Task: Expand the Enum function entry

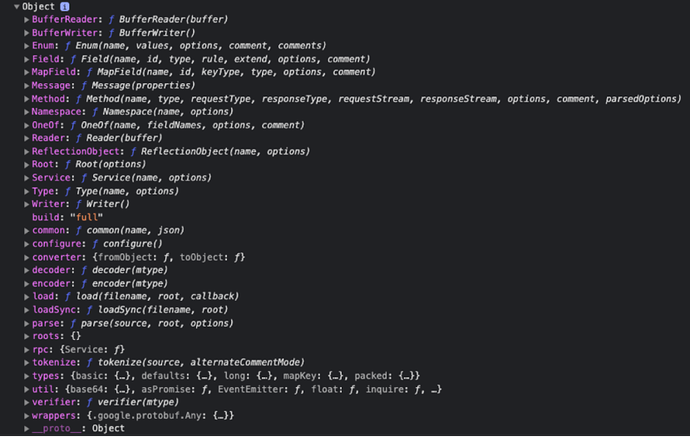Action: 26,46
